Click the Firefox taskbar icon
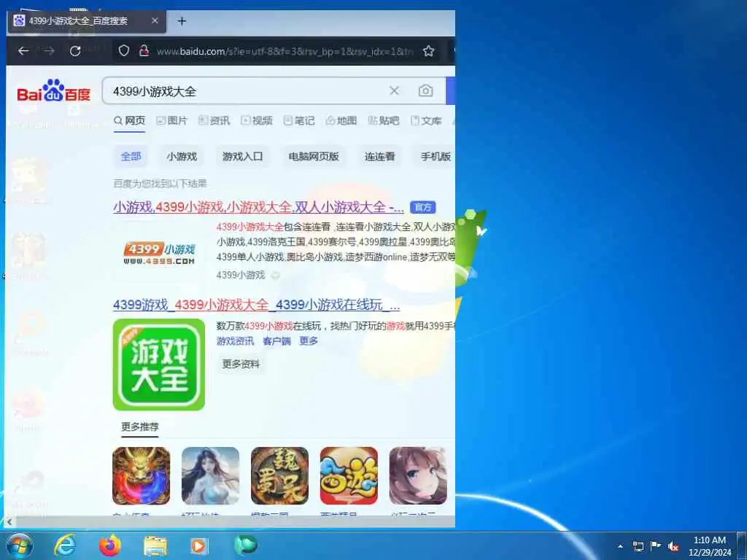Screen dimensions: 747x560 tap(110, 545)
